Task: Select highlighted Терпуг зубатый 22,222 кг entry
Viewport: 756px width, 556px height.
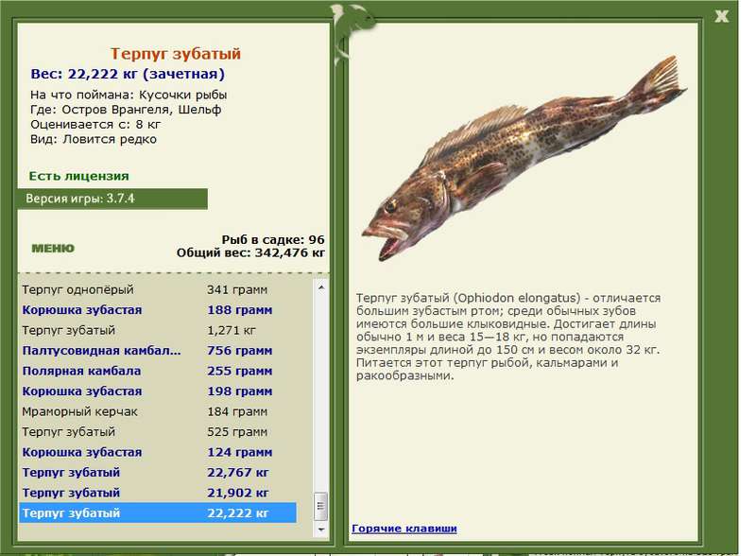Action: 158,513
